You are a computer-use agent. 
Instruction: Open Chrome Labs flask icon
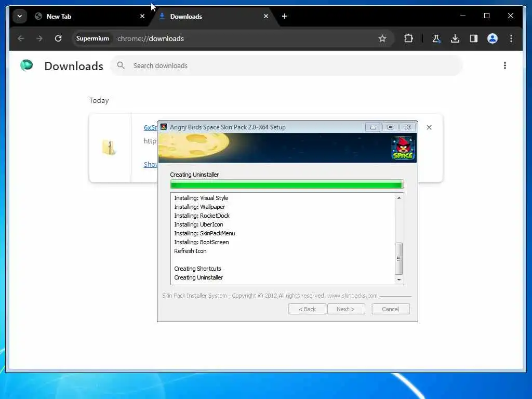coord(436,38)
